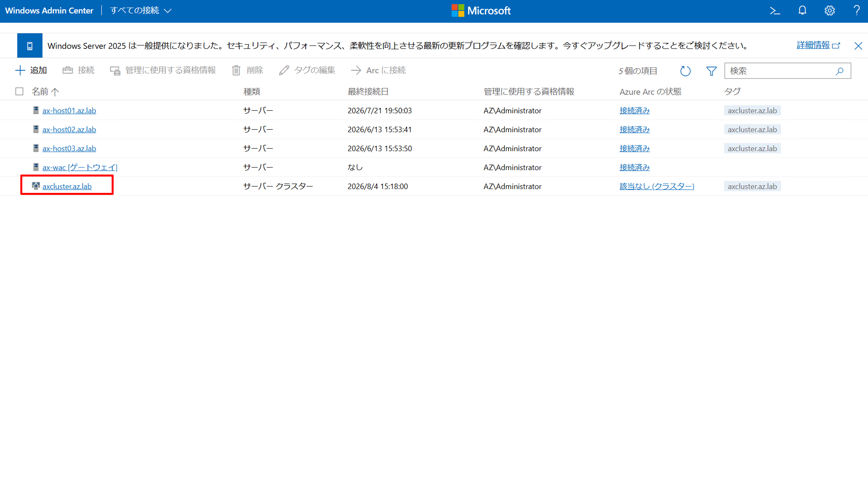The width and height of the screenshot is (868, 480).
Task: Click the tag on ax-host02.az.lab row
Action: (x=752, y=130)
